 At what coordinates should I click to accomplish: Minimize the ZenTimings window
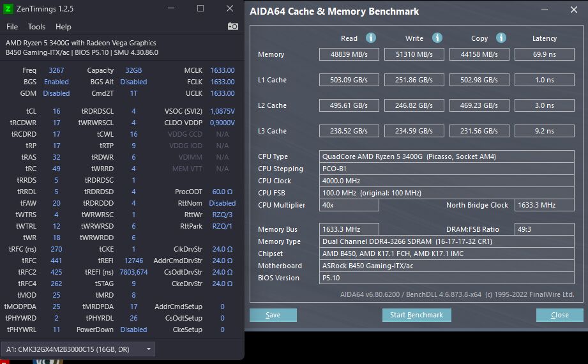(x=171, y=9)
